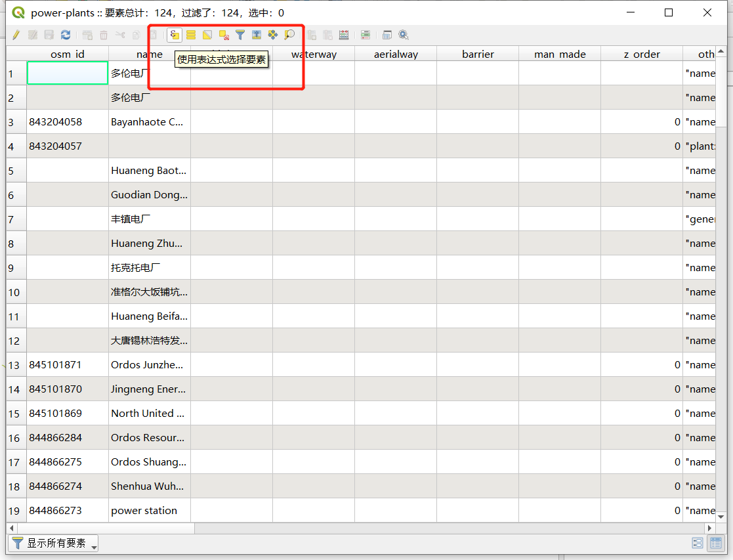Click the name cell showing 'power station'
The width and height of the screenshot is (733, 560).
pos(149,510)
